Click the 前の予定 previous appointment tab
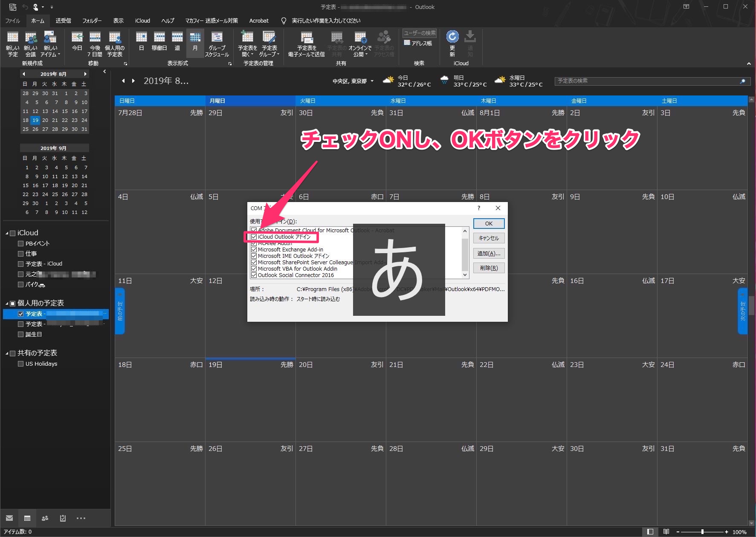Viewport: 756px width, 537px height. 120,311
